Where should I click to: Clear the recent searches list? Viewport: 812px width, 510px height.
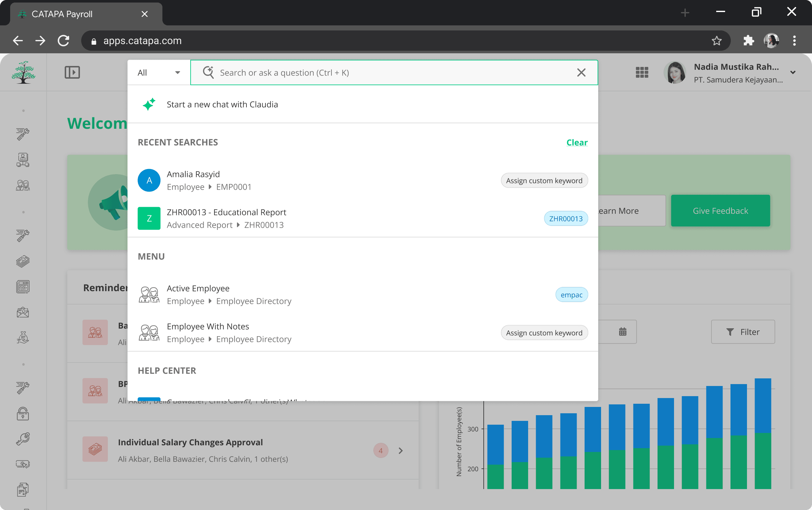[x=577, y=143]
